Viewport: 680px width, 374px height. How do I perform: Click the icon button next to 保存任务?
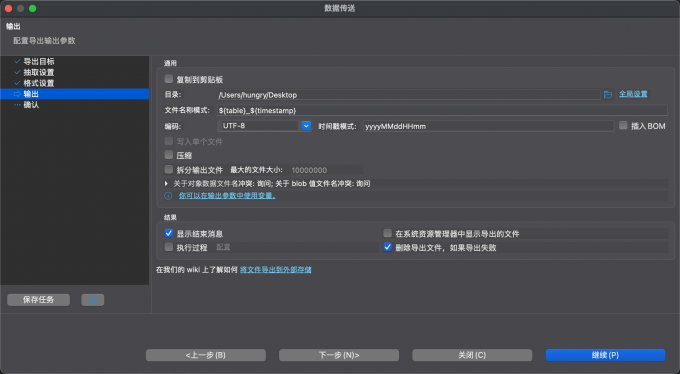(x=92, y=300)
